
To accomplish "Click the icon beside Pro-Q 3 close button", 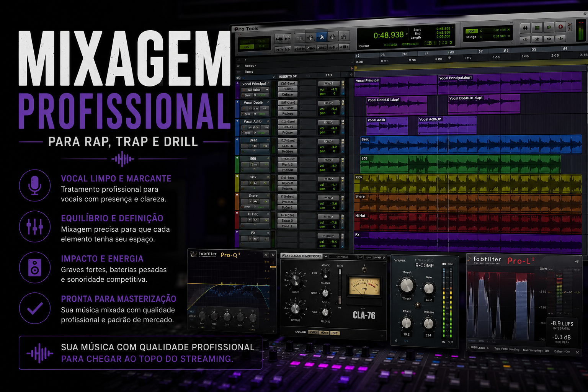I will coord(266,255).
